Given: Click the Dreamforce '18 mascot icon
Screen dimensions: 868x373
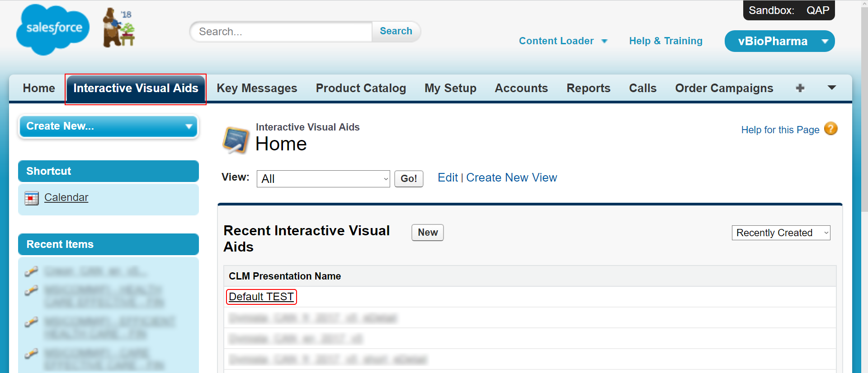Looking at the screenshot, I should click(x=118, y=28).
